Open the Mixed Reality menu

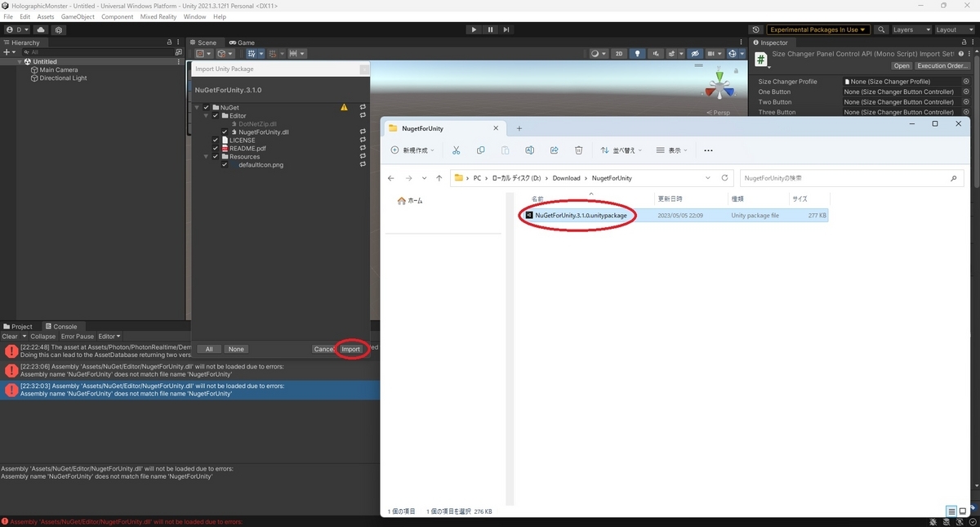[x=158, y=16]
